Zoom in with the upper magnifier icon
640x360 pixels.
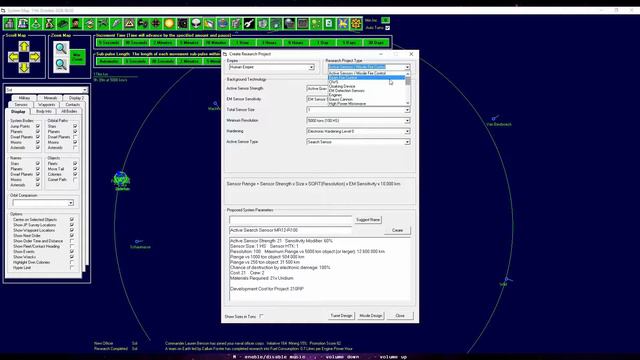point(61,49)
